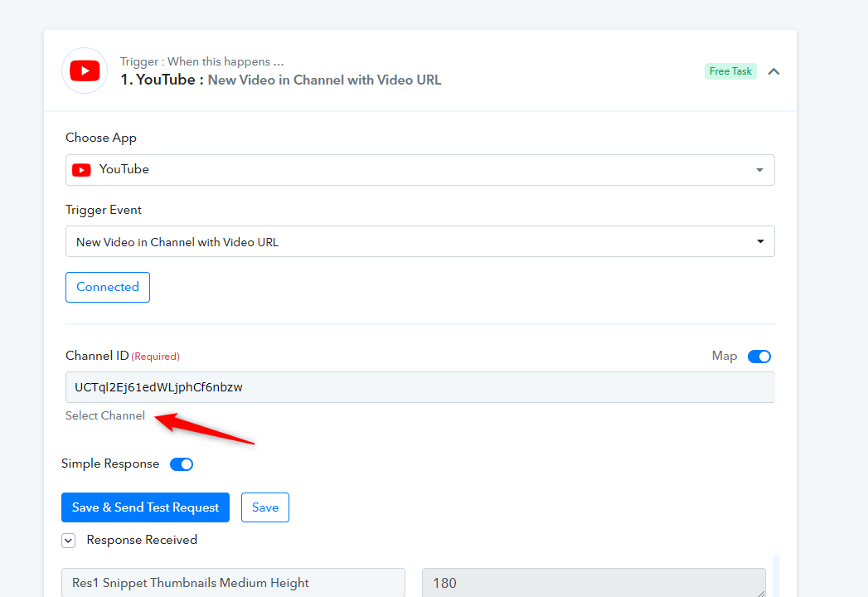Click the Save button
The width and height of the screenshot is (868, 597).
pos(265,507)
